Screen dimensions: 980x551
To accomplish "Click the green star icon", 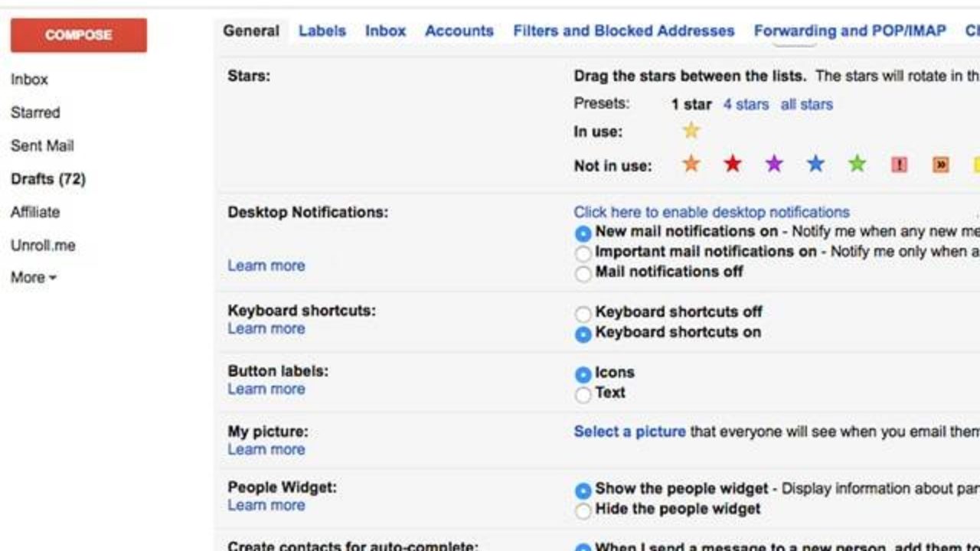I will point(857,165).
